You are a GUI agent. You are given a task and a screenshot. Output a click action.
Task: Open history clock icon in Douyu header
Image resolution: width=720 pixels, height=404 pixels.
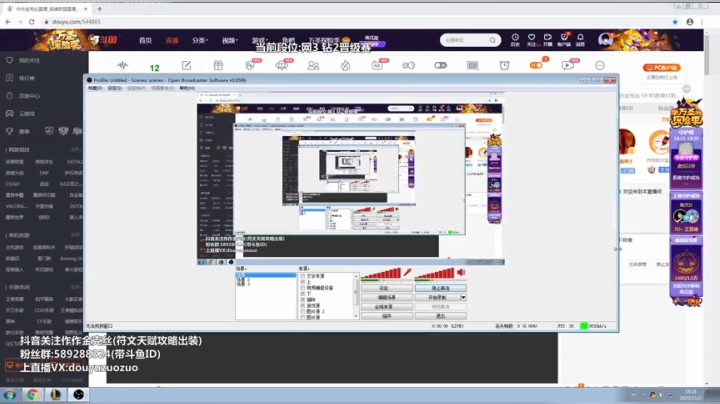515,39
